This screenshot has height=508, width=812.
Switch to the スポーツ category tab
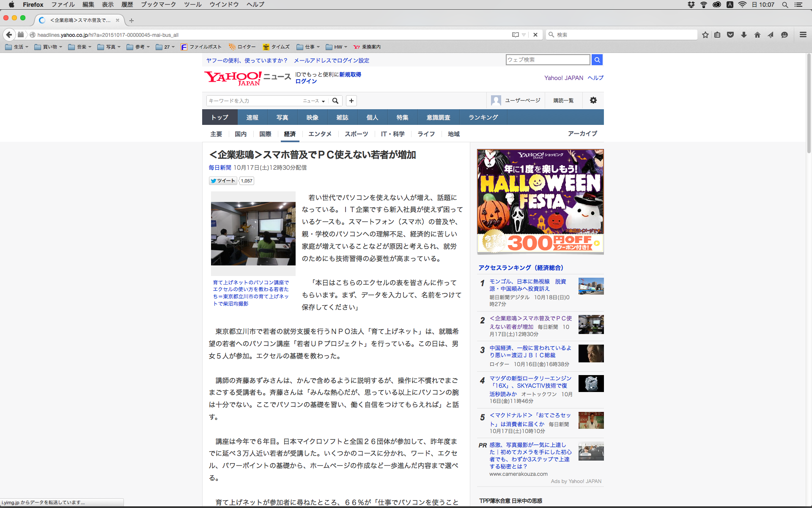click(356, 134)
